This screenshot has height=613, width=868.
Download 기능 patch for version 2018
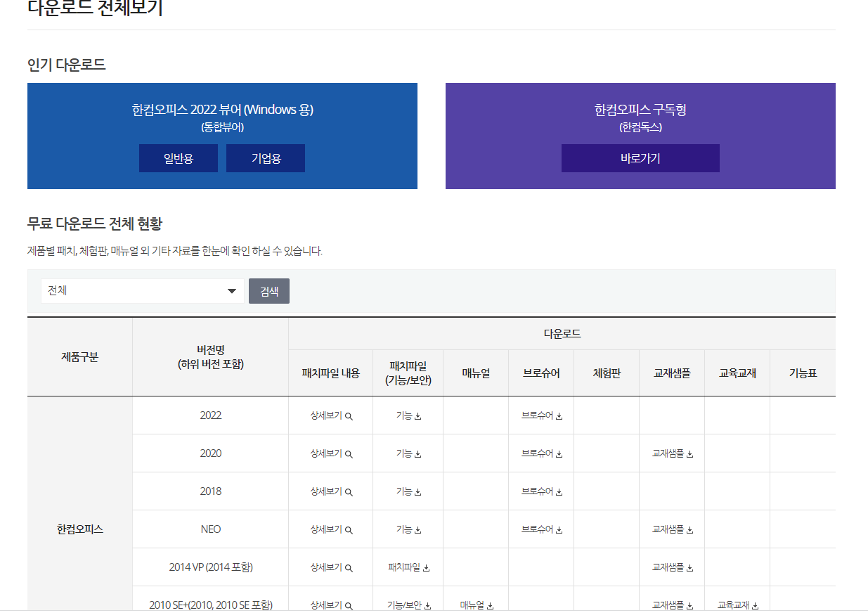pyautogui.click(x=408, y=491)
